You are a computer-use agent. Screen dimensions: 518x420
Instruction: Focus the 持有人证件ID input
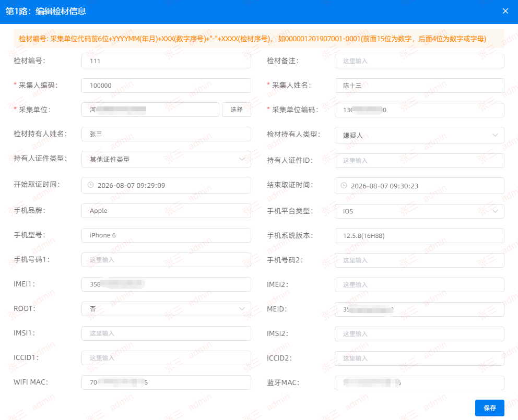[x=419, y=161]
